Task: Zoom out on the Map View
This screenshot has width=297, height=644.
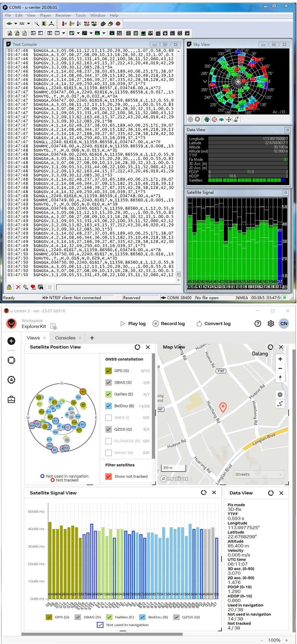Action: [280, 368]
